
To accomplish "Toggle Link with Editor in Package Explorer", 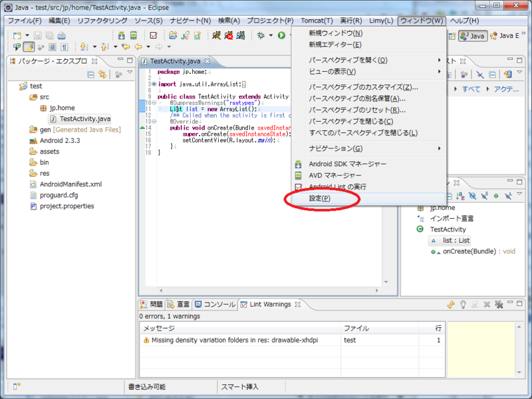I will tap(102, 74).
